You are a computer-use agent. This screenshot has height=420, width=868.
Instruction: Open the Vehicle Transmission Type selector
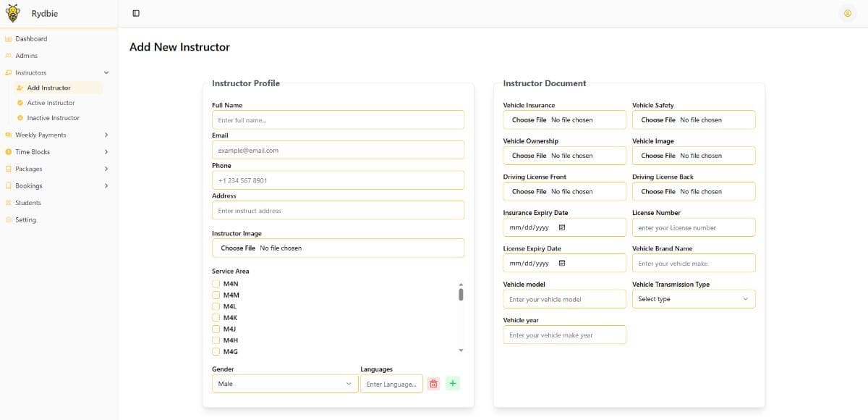click(x=693, y=298)
